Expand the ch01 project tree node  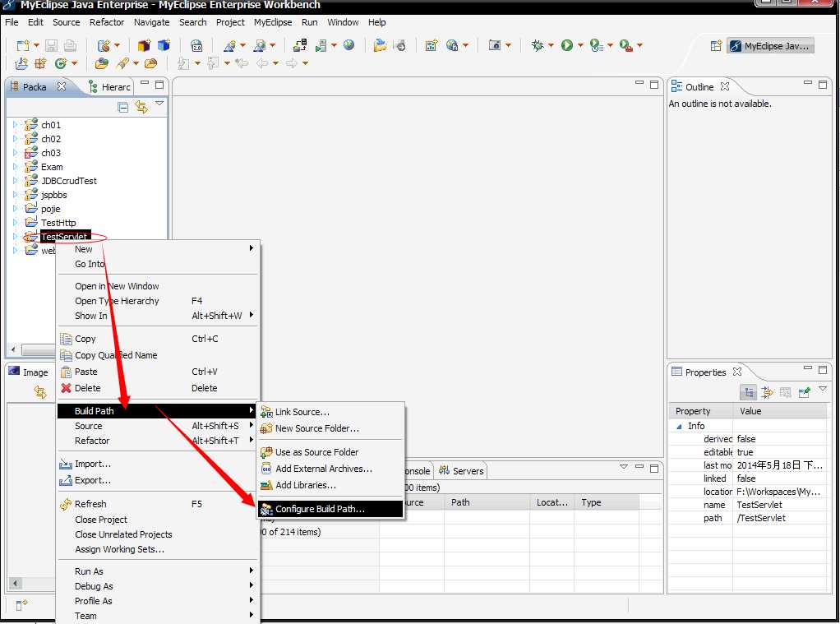tap(15, 124)
